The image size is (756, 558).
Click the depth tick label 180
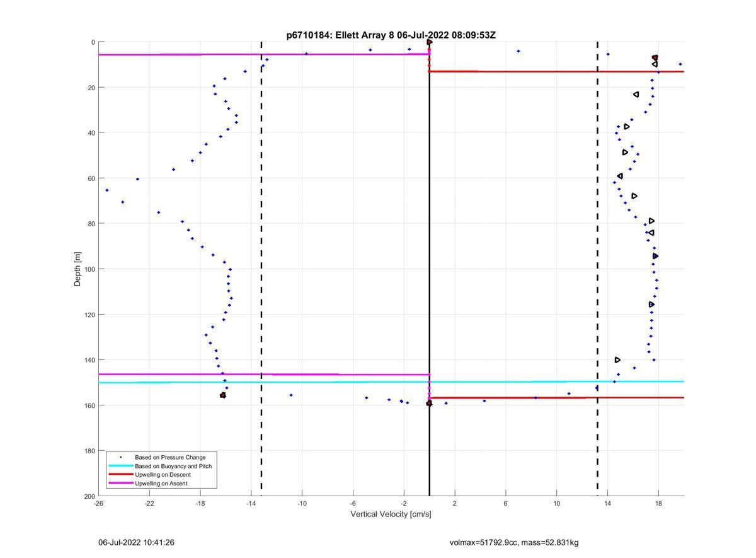coord(89,451)
